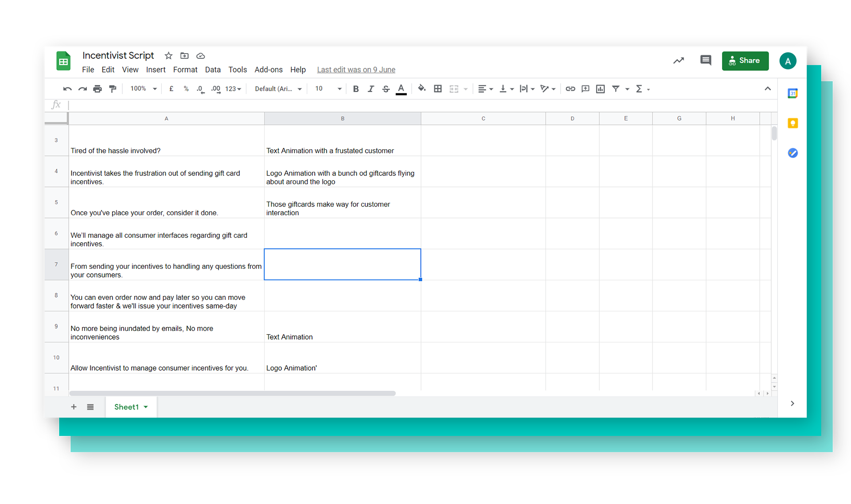Image resolution: width=851 pixels, height=504 pixels.
Task: Click the Insert comment icon
Action: 586,89
